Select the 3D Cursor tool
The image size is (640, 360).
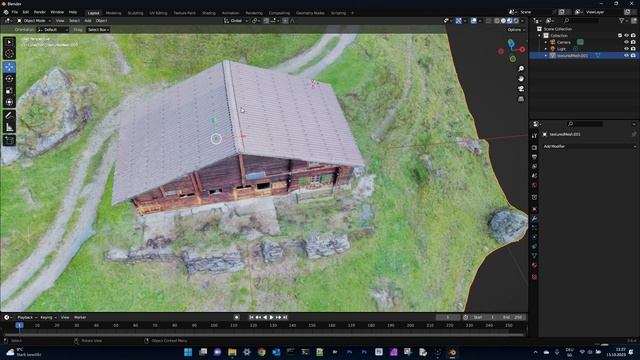tap(9, 53)
